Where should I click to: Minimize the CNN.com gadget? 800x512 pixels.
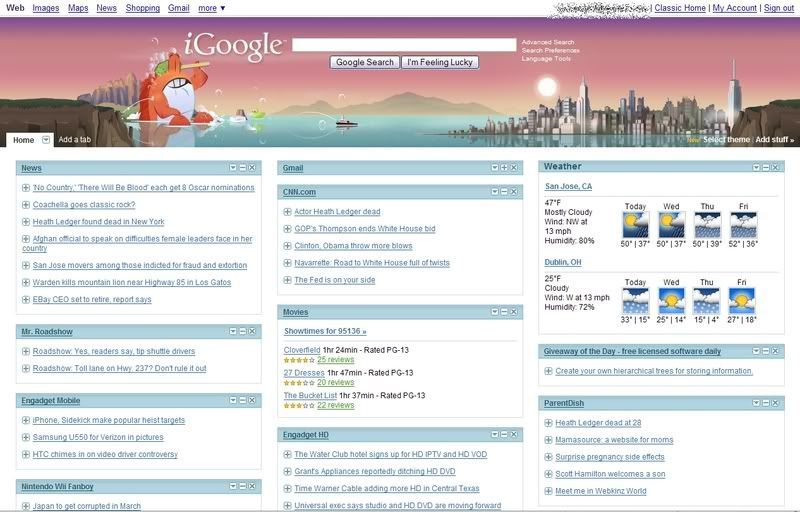click(504, 191)
